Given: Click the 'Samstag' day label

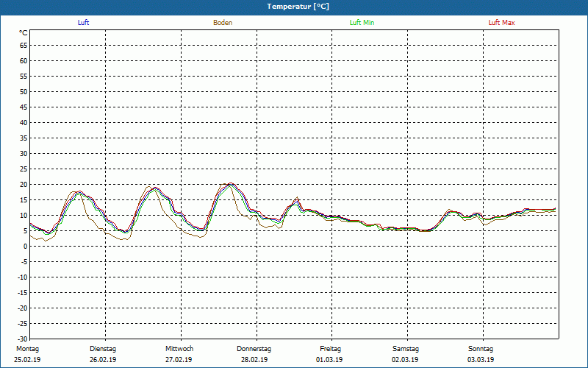Looking at the screenshot, I should [406, 349].
